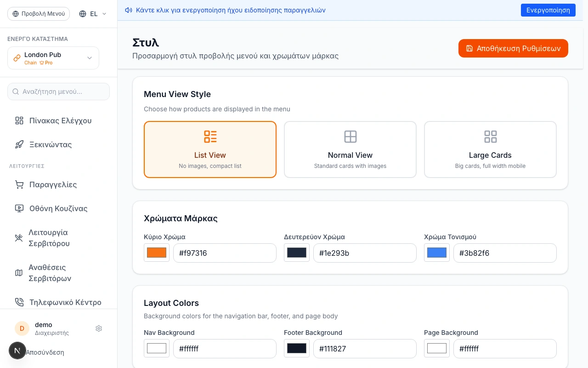Click the settings gear next to demo user

[x=98, y=328]
